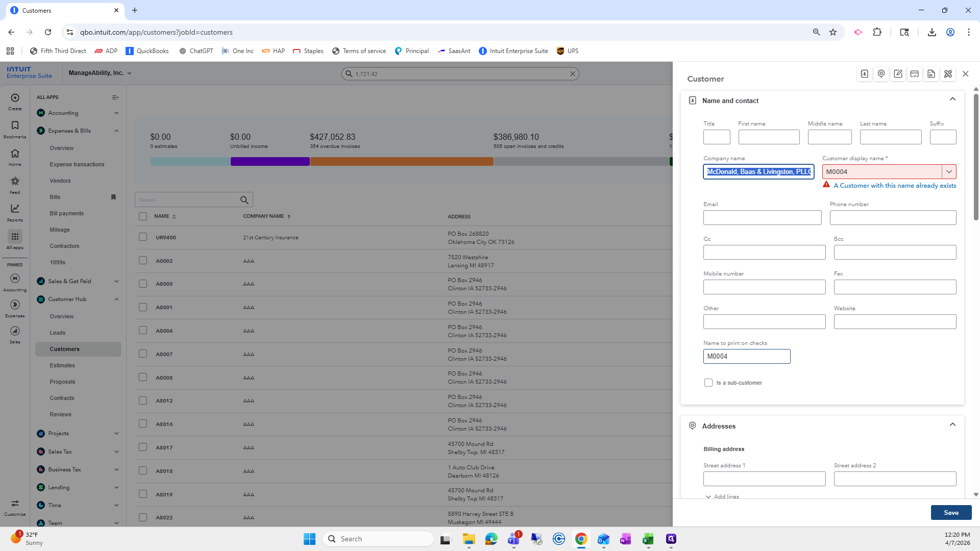Viewport: 980px width, 551px height.
Task: Click the name and contact address-book icon
Action: point(865,74)
